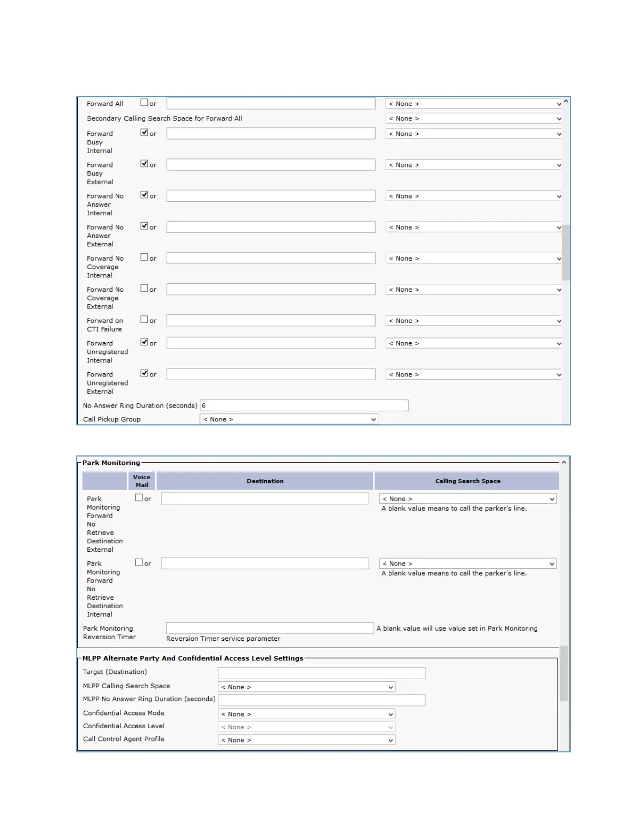Screen dimensions: 644x834
Task: Tick Park Monitoring Forward No Retrieve Internal checkbox
Action: tap(139, 562)
